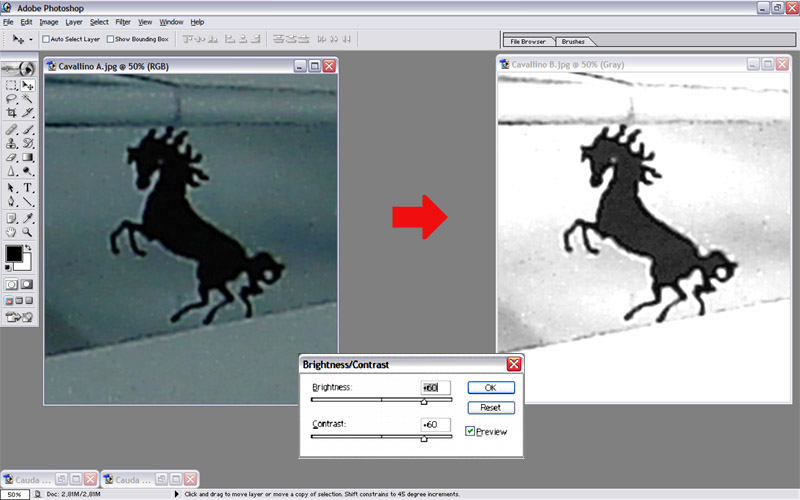The height and width of the screenshot is (500, 800).
Task: Click Reset in Brightness/Contrast dialog
Action: click(491, 408)
